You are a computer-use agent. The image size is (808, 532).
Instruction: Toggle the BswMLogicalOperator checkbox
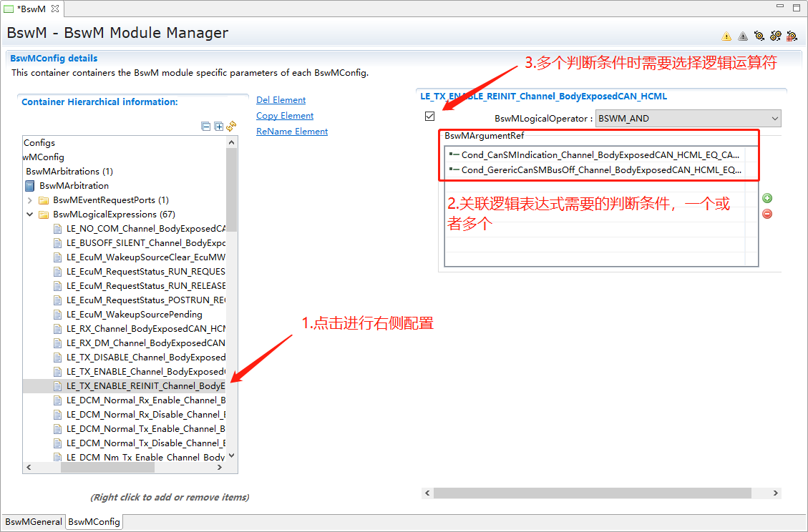click(x=430, y=117)
